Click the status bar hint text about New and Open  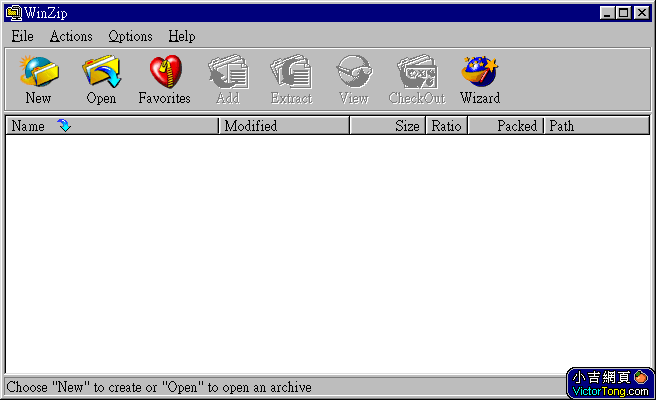pos(159,387)
